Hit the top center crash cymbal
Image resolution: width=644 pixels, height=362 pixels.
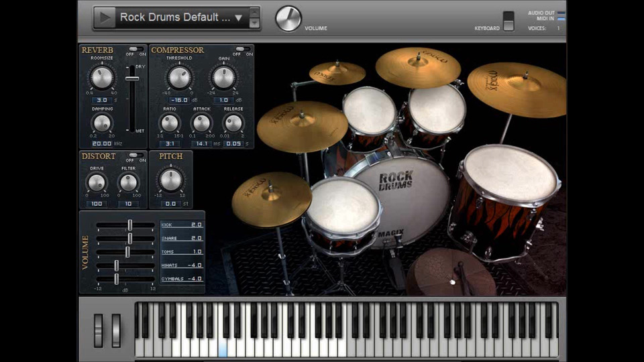point(418,67)
